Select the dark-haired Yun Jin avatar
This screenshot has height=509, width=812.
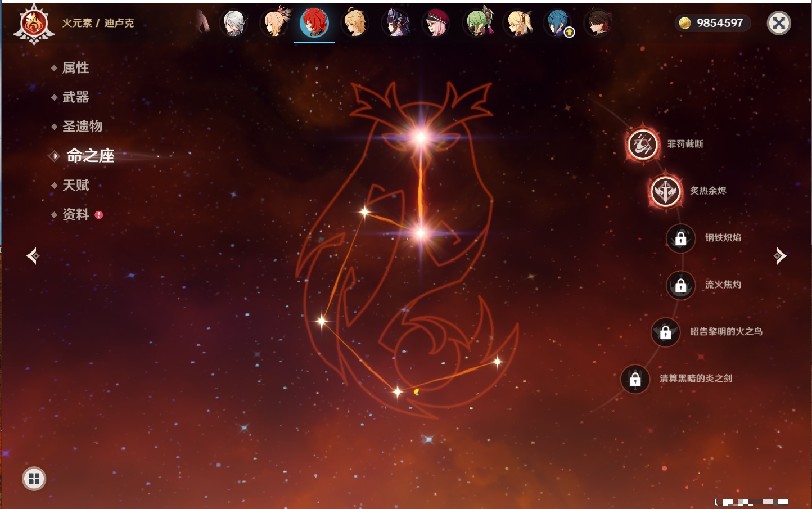click(x=396, y=23)
